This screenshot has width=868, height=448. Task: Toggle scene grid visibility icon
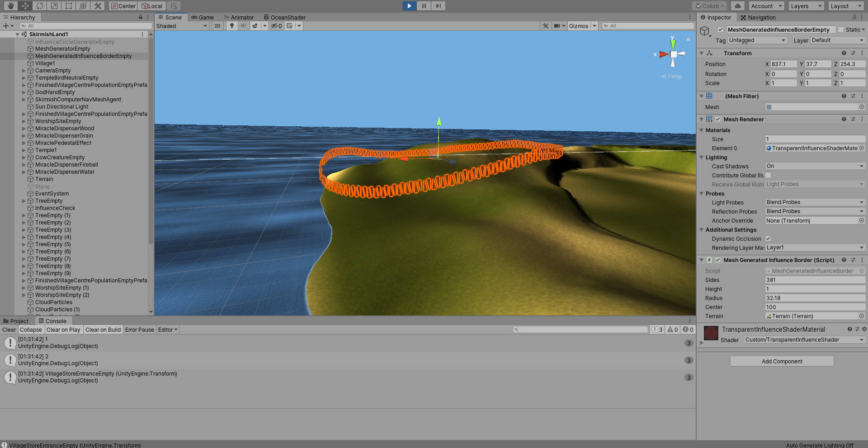coord(289,26)
